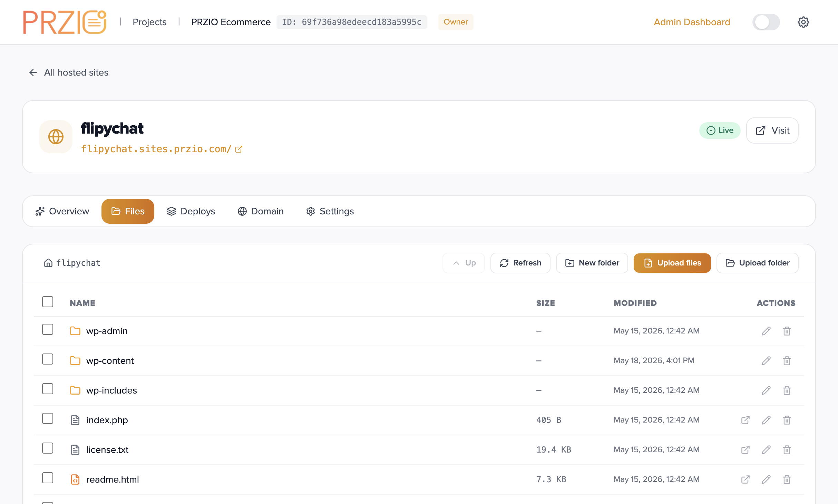Click the MODIFIED column header
Image resolution: width=838 pixels, height=504 pixels.
(635, 303)
